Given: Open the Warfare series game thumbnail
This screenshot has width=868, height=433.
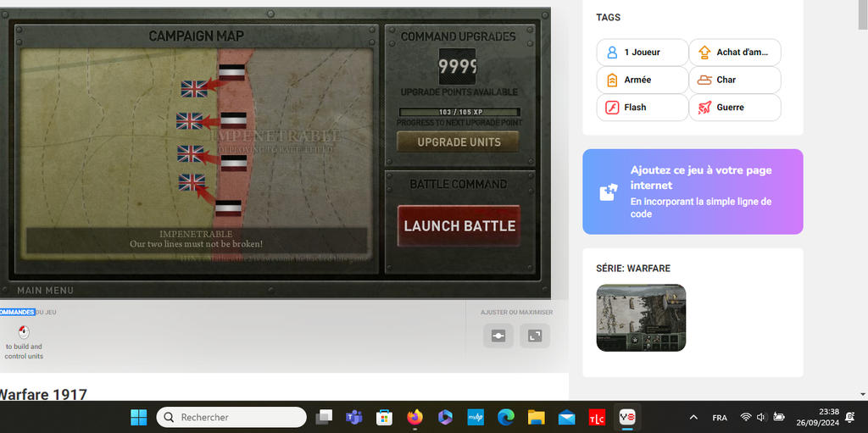Looking at the screenshot, I should click(x=641, y=318).
